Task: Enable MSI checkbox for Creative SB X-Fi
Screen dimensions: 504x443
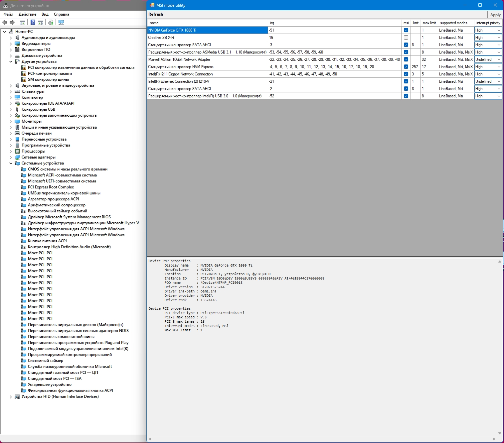Action: click(x=406, y=38)
